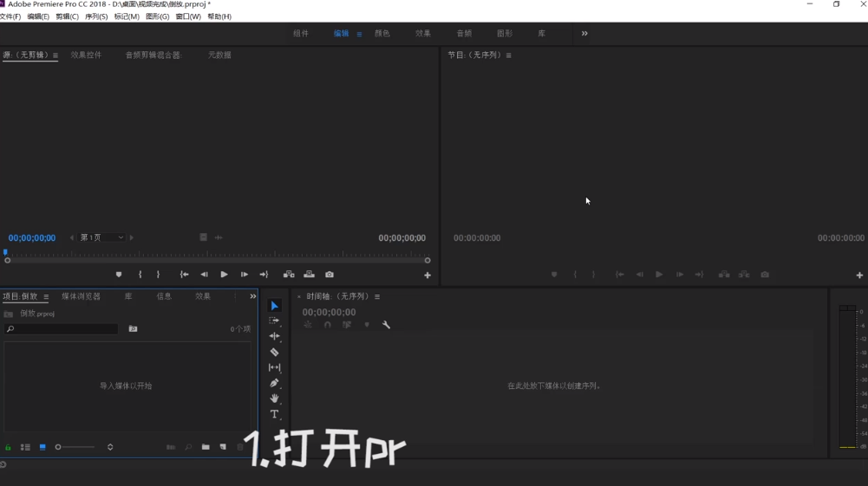The width and height of the screenshot is (868, 486).
Task: Switch to Effects workspace tab
Action: click(x=423, y=34)
